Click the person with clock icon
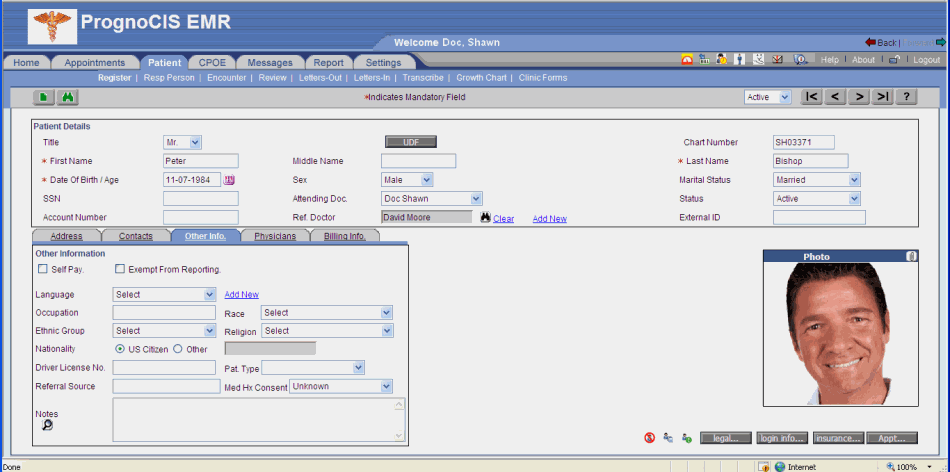Image resolution: width=950 pixels, height=472 pixels. click(x=722, y=59)
